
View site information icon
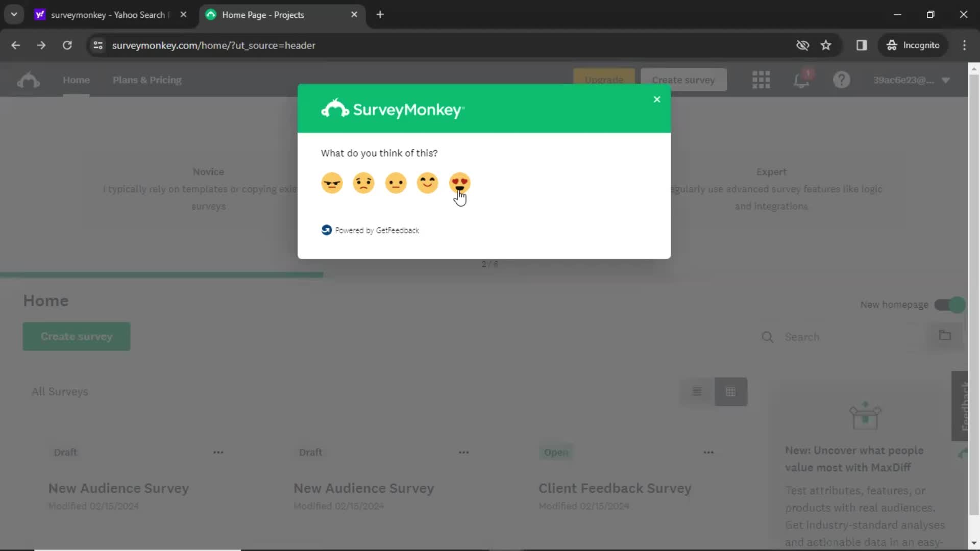point(98,45)
